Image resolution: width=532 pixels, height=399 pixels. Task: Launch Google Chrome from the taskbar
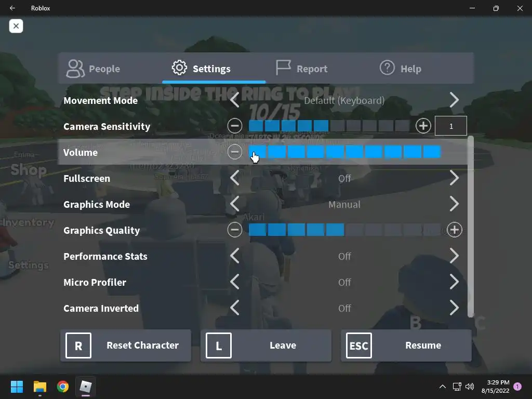coord(63,387)
